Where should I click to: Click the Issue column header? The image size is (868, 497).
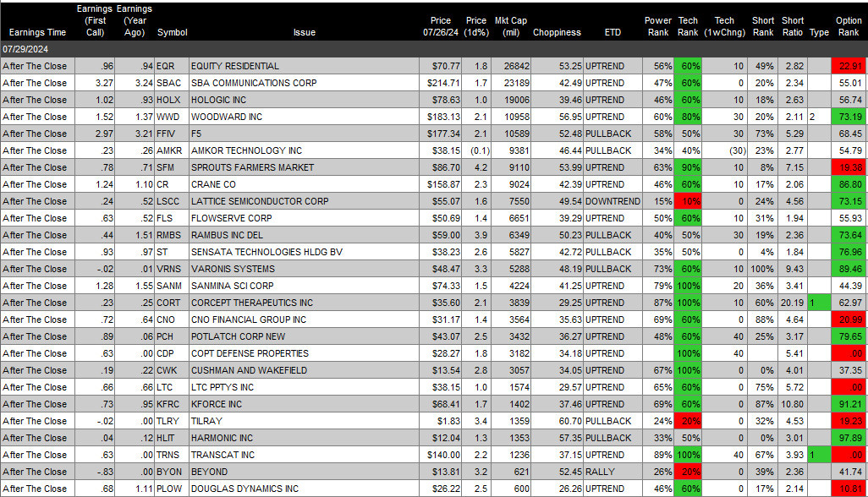click(x=304, y=32)
